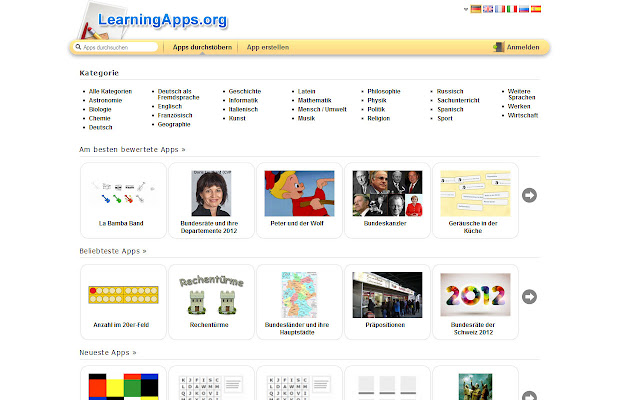Select category 'Religion'

[x=378, y=118]
